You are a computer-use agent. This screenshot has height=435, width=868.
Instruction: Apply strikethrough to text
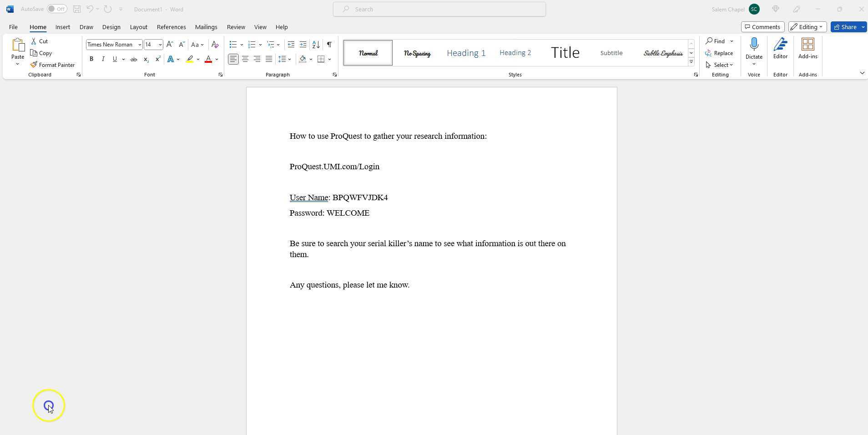(x=133, y=59)
